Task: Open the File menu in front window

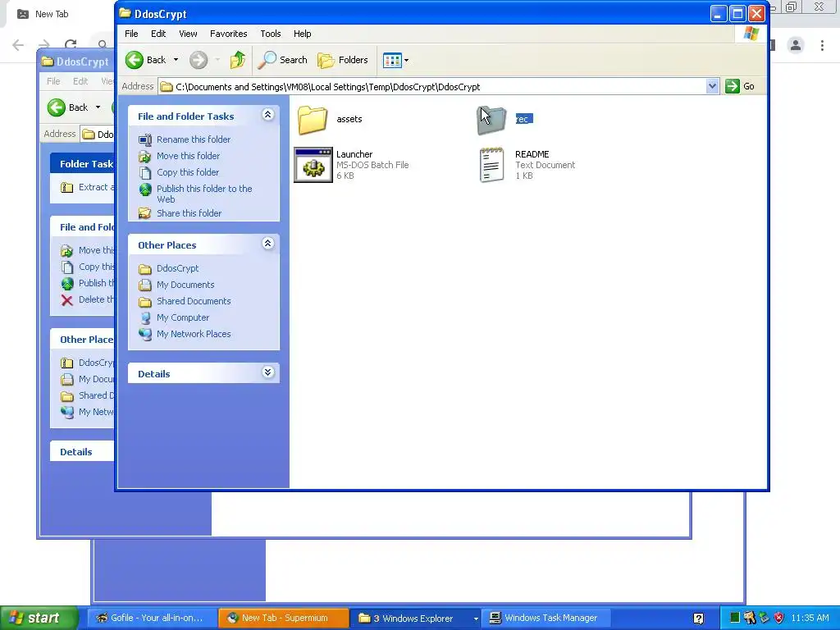Action: click(131, 34)
